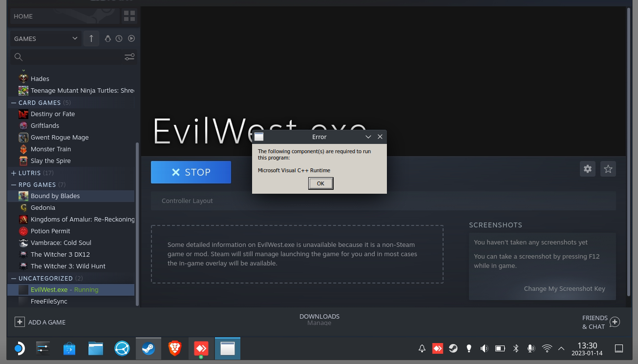Switch to Steam in the taskbar

pyautogui.click(x=148, y=349)
